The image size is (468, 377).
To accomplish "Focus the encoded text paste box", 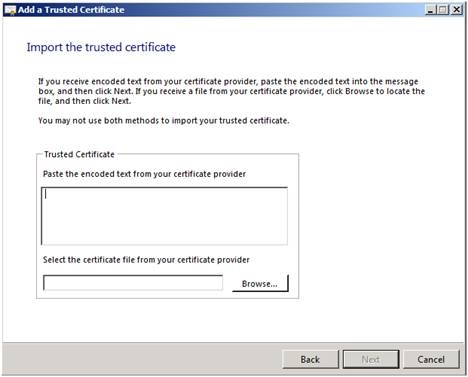I will click(x=164, y=216).
